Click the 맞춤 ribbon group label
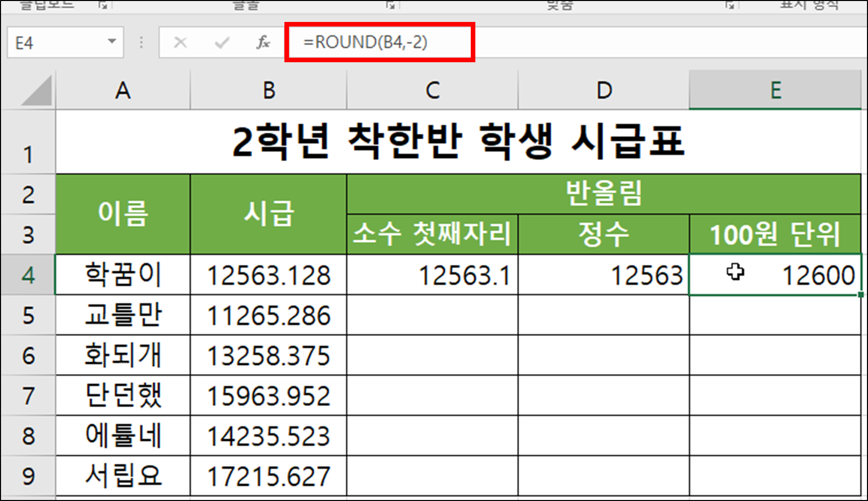The height and width of the screenshot is (501, 868). [559, 5]
